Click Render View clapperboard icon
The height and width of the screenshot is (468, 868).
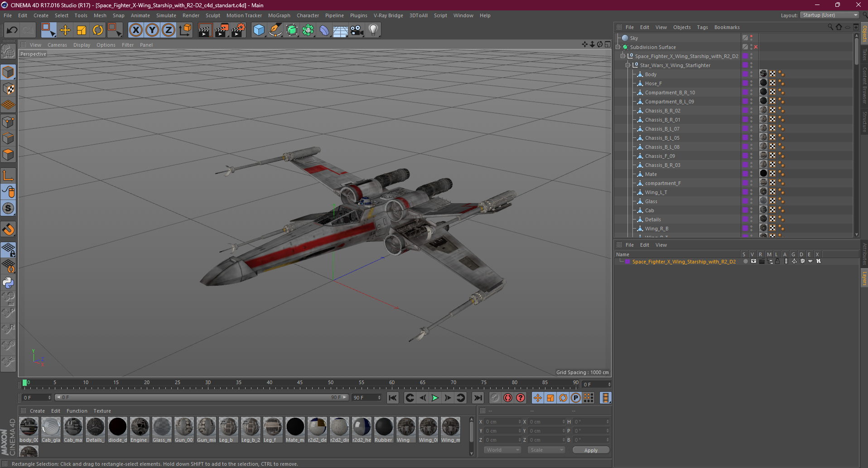tap(205, 30)
